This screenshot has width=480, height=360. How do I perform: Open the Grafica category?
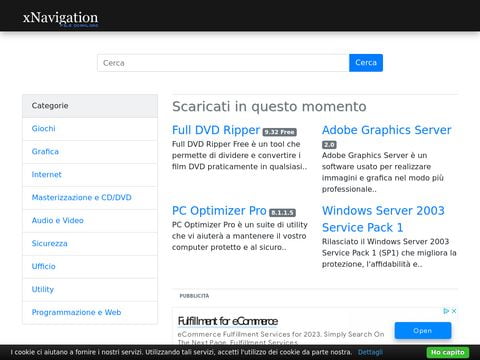pos(45,152)
